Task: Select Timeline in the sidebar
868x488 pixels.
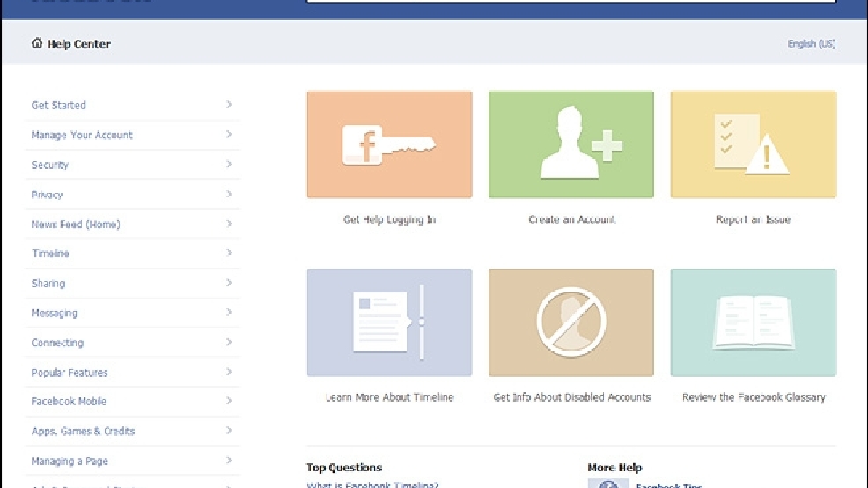Action: 50,254
